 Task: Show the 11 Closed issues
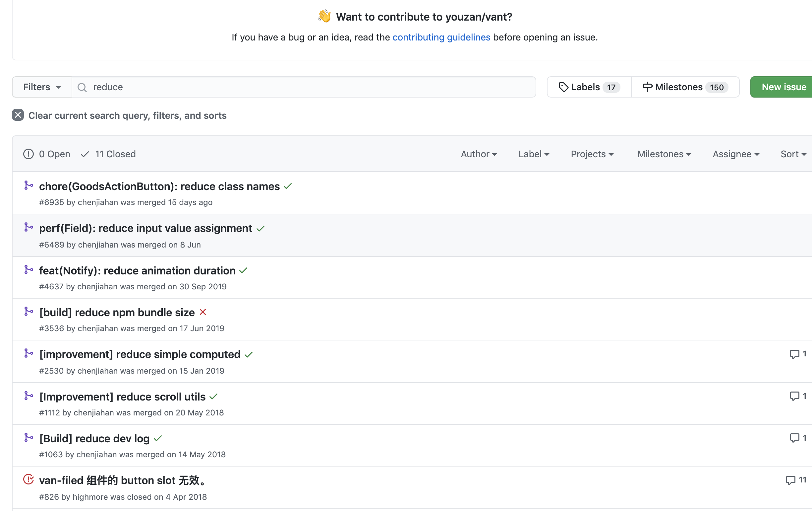click(109, 154)
